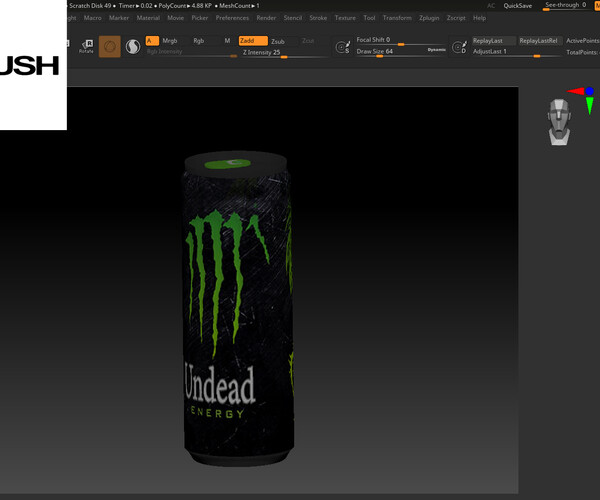Adjust the AdjustLast slider

click(517, 52)
